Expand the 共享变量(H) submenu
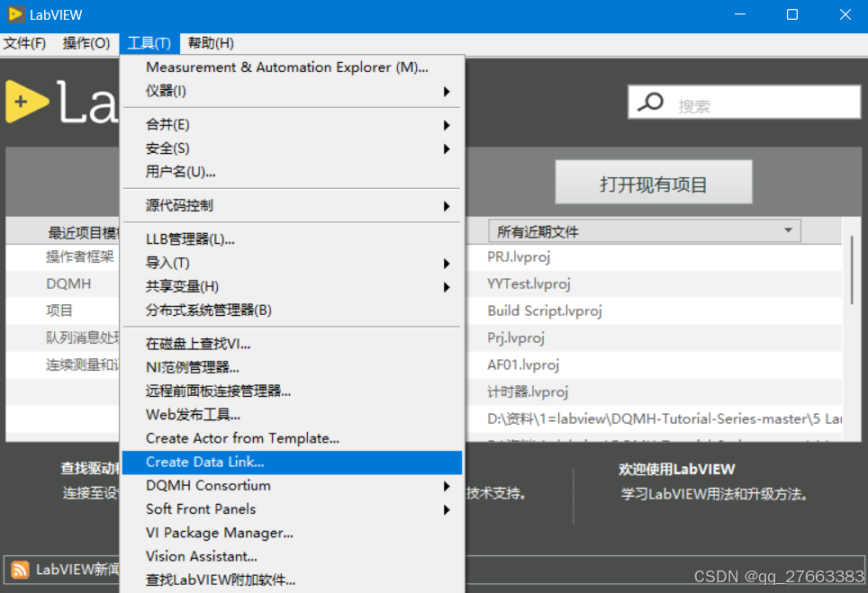 293,286
